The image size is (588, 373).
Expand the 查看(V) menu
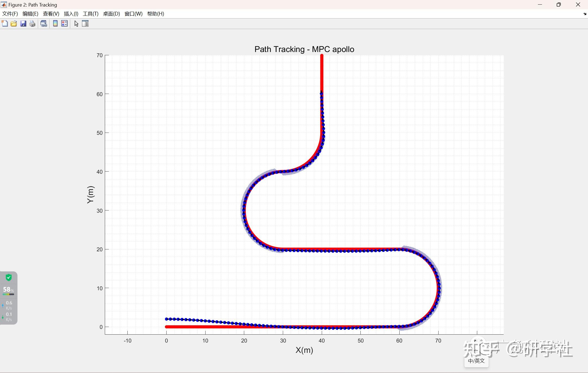(51, 14)
